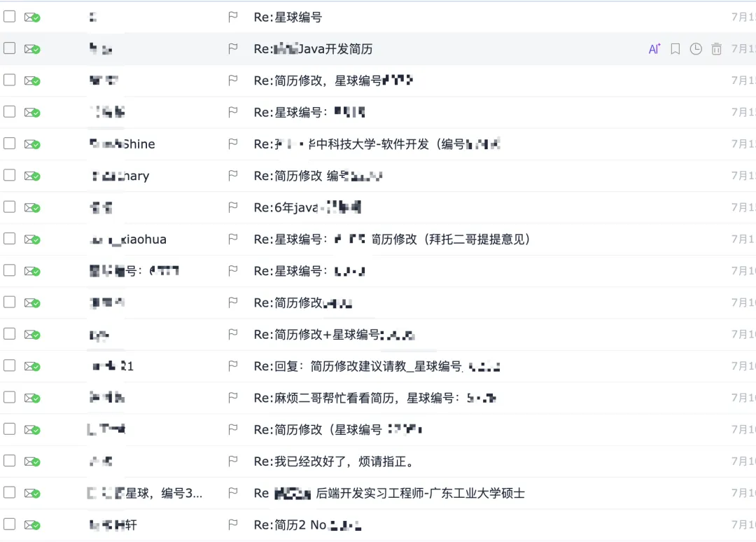This screenshot has height=542, width=756.
Task: Click the flag icon on the Re:星球编号 email
Action: (x=233, y=17)
